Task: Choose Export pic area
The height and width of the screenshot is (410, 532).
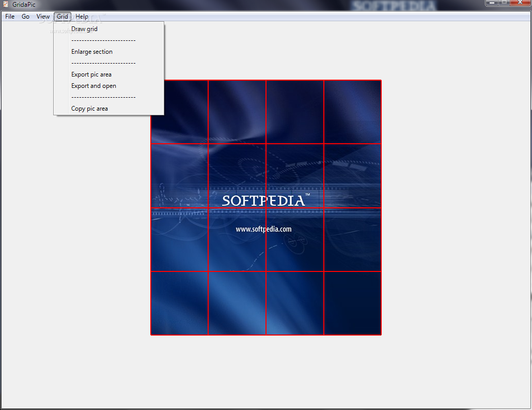Action: (108, 74)
